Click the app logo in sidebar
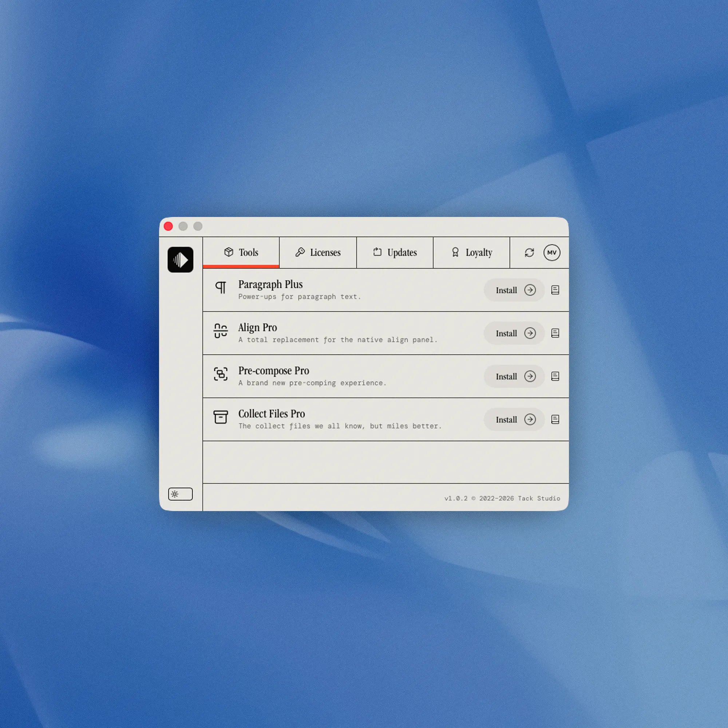This screenshot has height=728, width=728. click(181, 260)
